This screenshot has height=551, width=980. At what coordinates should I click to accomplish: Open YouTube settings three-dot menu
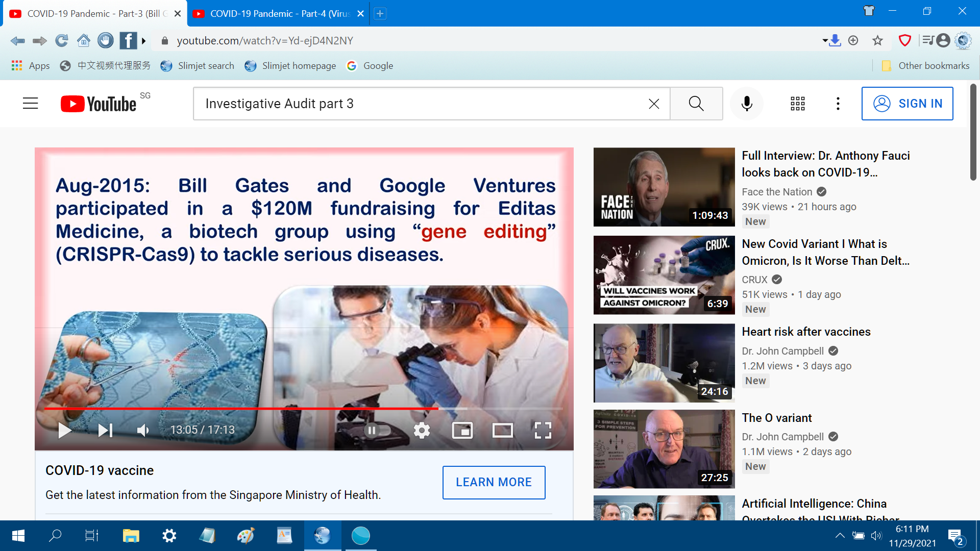click(x=838, y=104)
